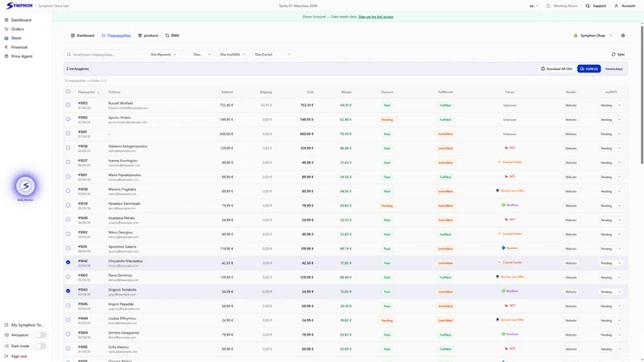This screenshot has width=644, height=362.
Task: Check the row for Nikos Georgiou
Action: [x=68, y=234]
